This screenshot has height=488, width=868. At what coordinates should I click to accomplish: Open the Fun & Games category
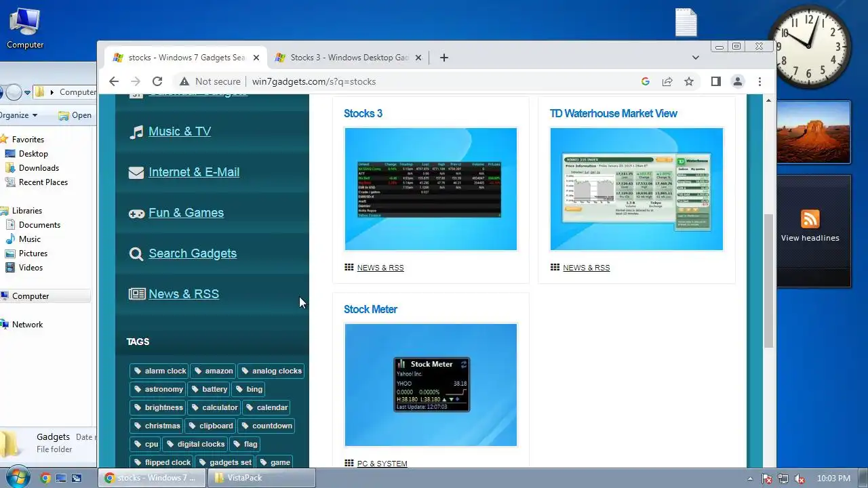point(186,213)
